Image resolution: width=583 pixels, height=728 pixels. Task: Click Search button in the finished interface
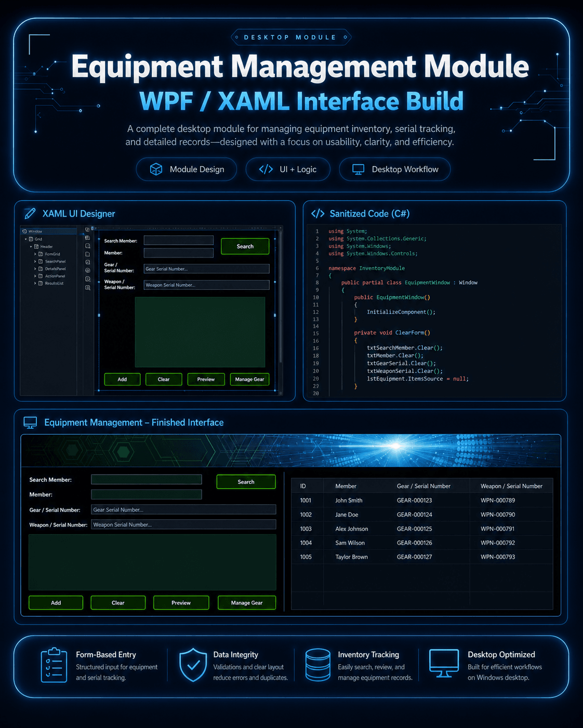click(246, 482)
